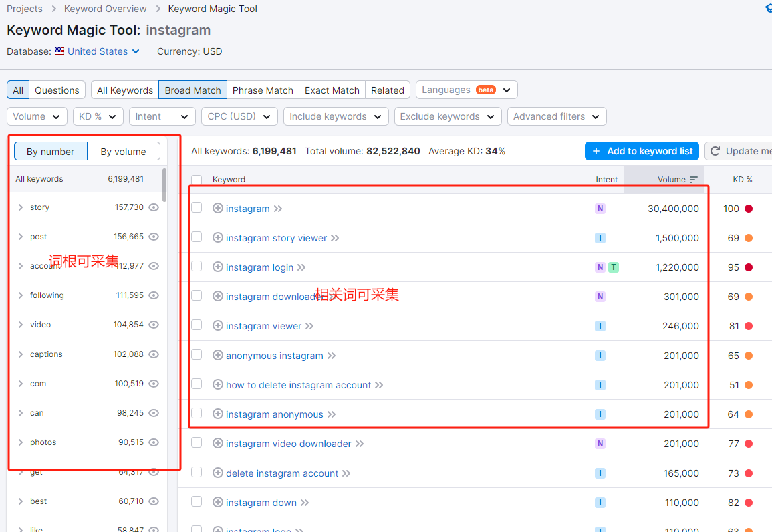Viewport: 772px width, 532px height.
Task: Click the Update metrics button
Action: [739, 151]
